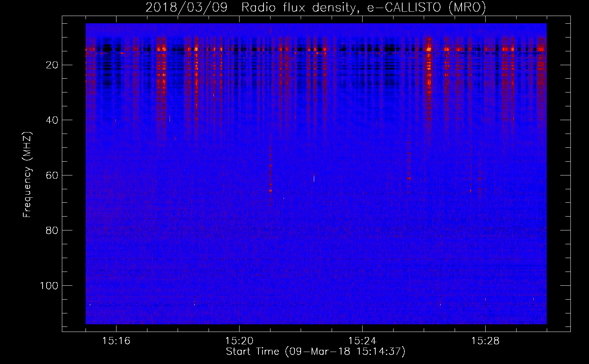The image size is (589, 364).
Task: Click the 80 MHz frequency tick label
Action: click(52, 230)
